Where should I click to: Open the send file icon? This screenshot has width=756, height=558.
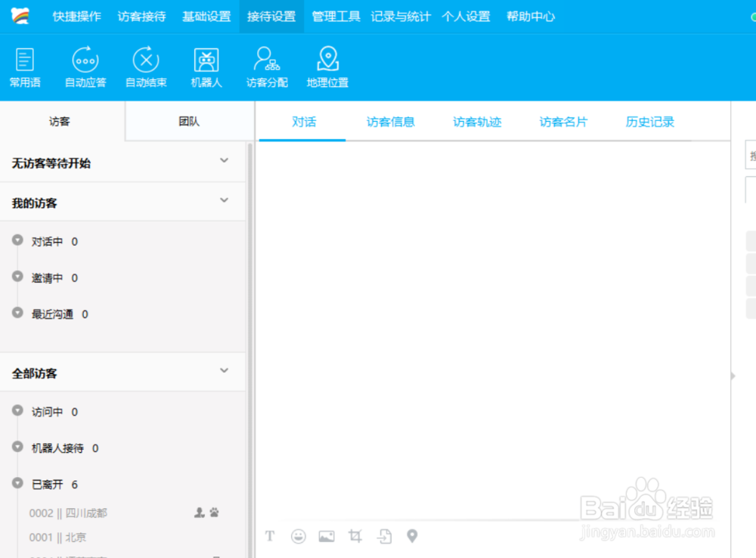384,536
